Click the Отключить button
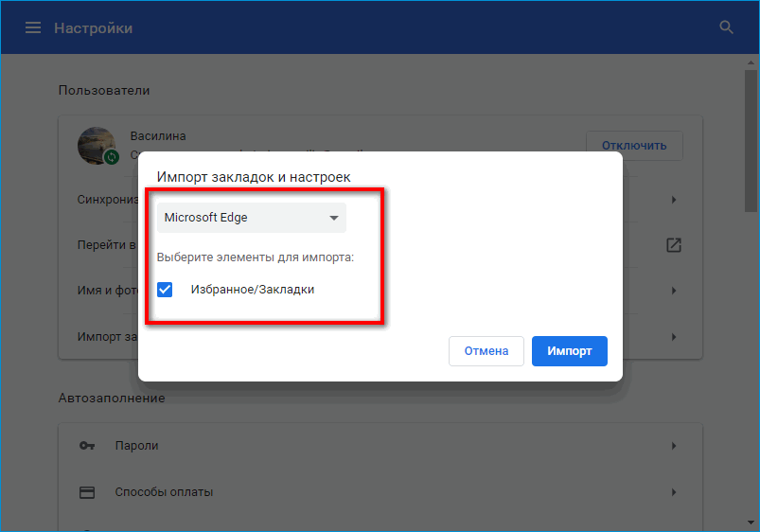 click(634, 145)
